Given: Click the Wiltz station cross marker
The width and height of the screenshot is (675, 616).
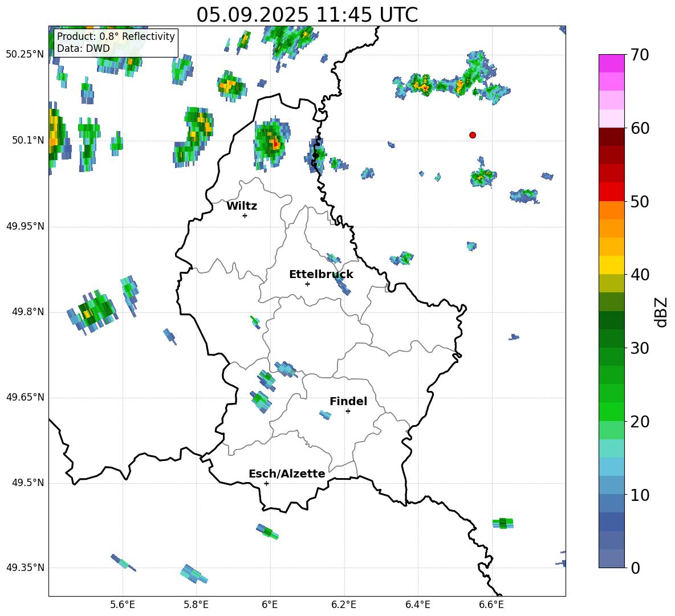Looking at the screenshot, I should pyautogui.click(x=245, y=215).
